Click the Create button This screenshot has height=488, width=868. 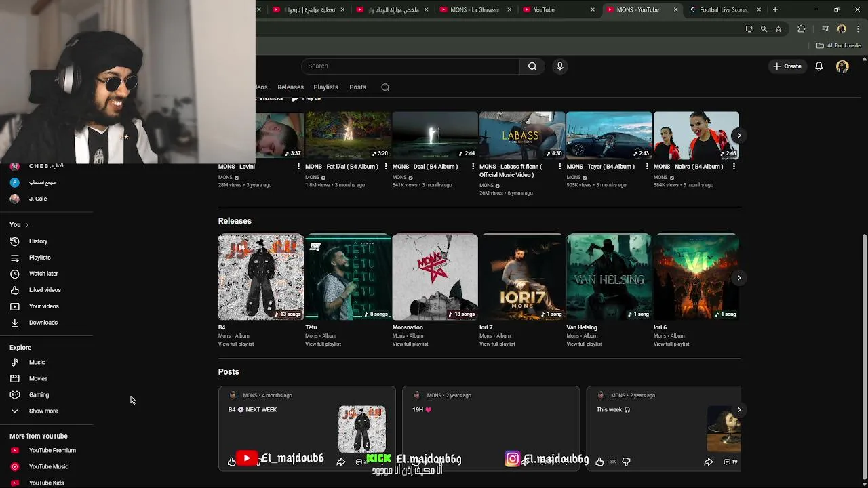[x=787, y=66]
